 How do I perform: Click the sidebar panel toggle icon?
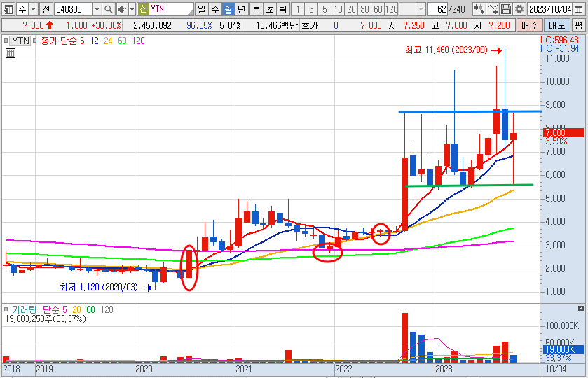8,9
